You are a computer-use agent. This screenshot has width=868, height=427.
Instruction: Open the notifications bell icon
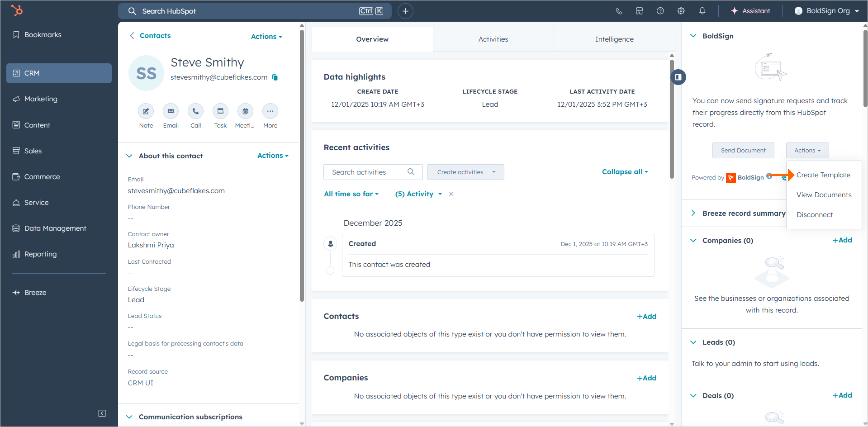(x=702, y=11)
